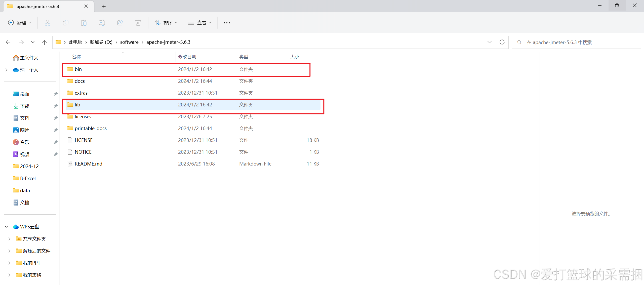Open the three-dots more options menu
The height and width of the screenshot is (285, 644).
pos(227,23)
